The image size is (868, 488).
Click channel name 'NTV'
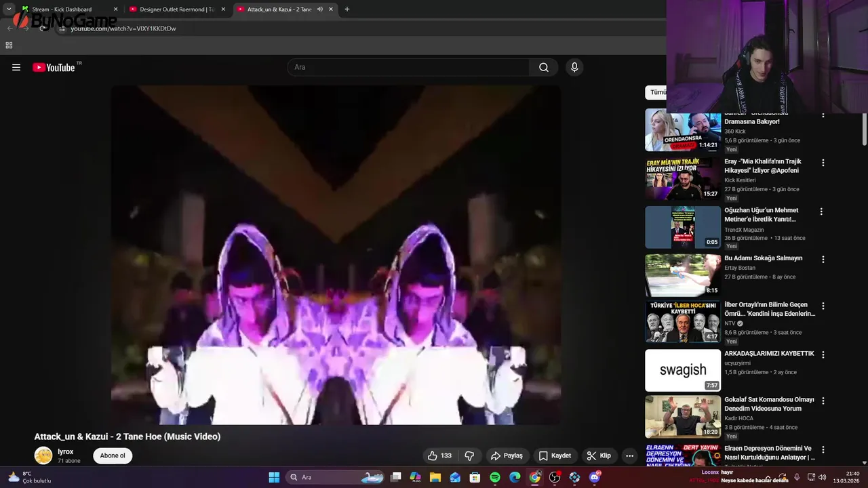[730, 324]
